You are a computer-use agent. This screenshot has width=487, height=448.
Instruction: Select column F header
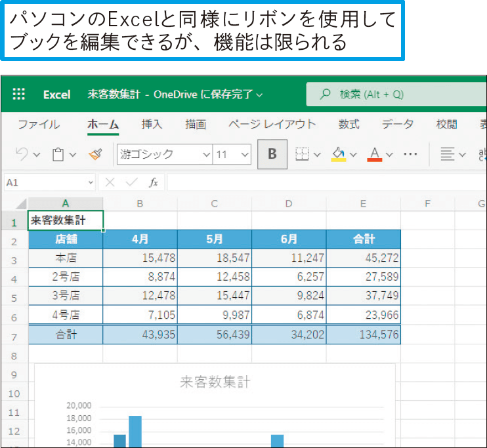tap(428, 203)
